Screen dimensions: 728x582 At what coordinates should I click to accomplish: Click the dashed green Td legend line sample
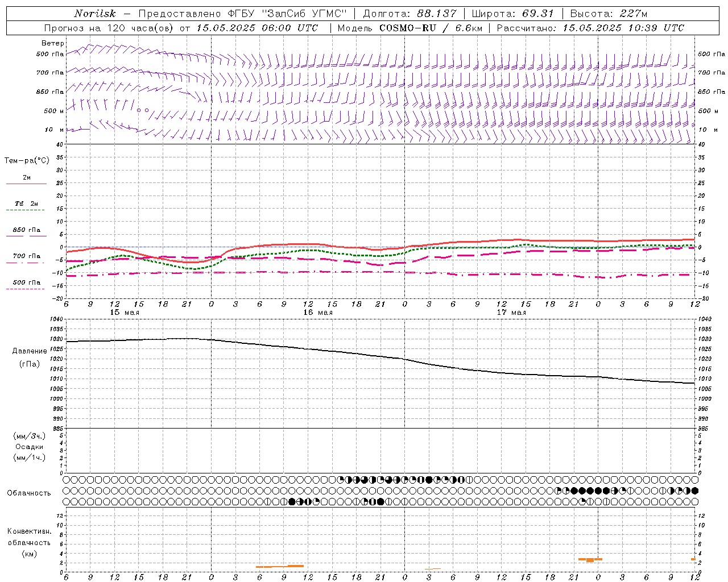pyautogui.click(x=25, y=210)
